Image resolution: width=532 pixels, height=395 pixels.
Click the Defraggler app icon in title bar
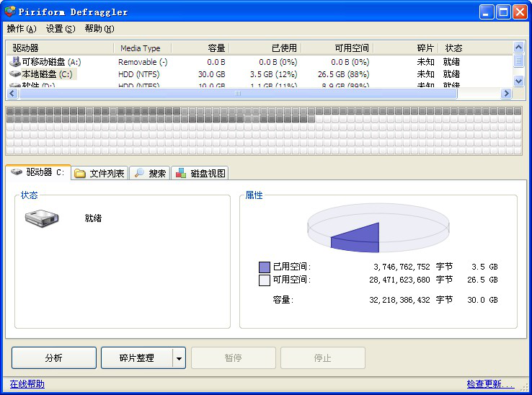pyautogui.click(x=10, y=12)
